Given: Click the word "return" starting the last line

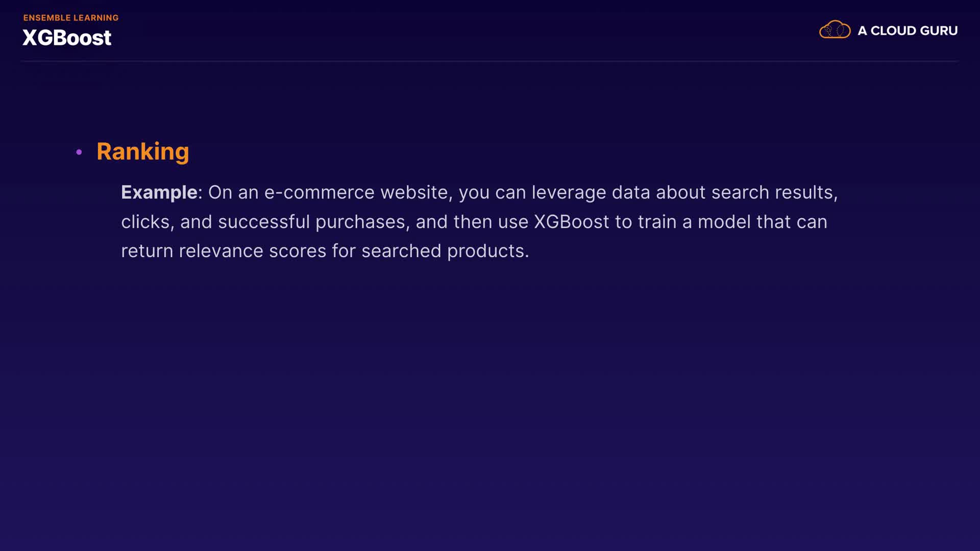Looking at the screenshot, I should pyautogui.click(x=146, y=251).
